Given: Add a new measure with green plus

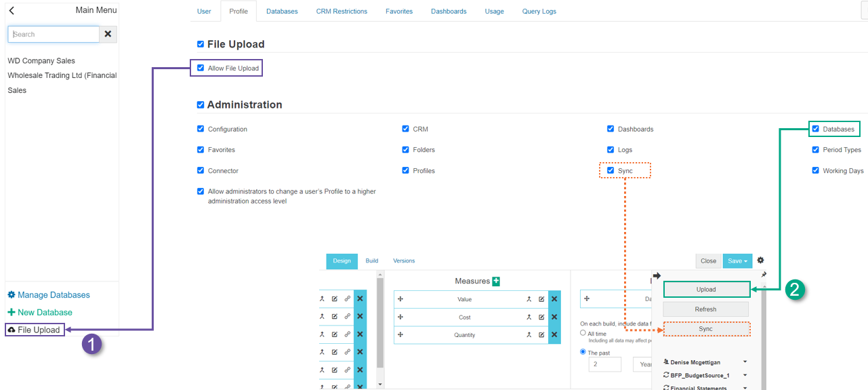Looking at the screenshot, I should tap(496, 281).
